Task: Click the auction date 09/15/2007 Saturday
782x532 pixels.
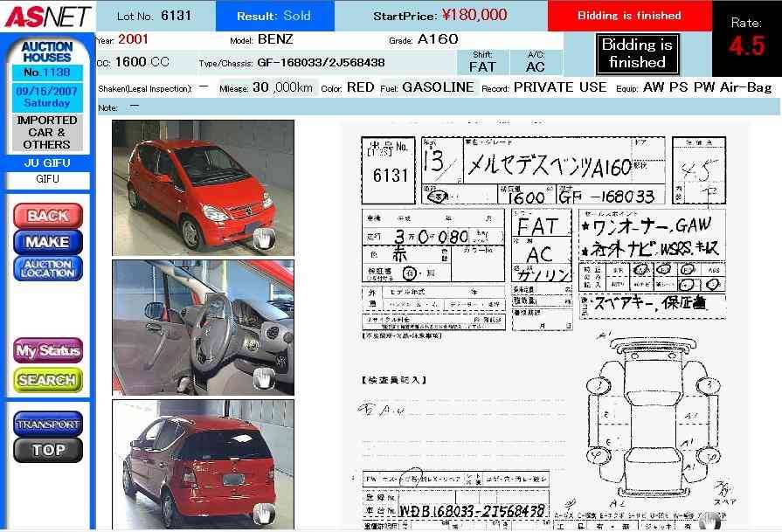Action: pyautogui.click(x=47, y=97)
